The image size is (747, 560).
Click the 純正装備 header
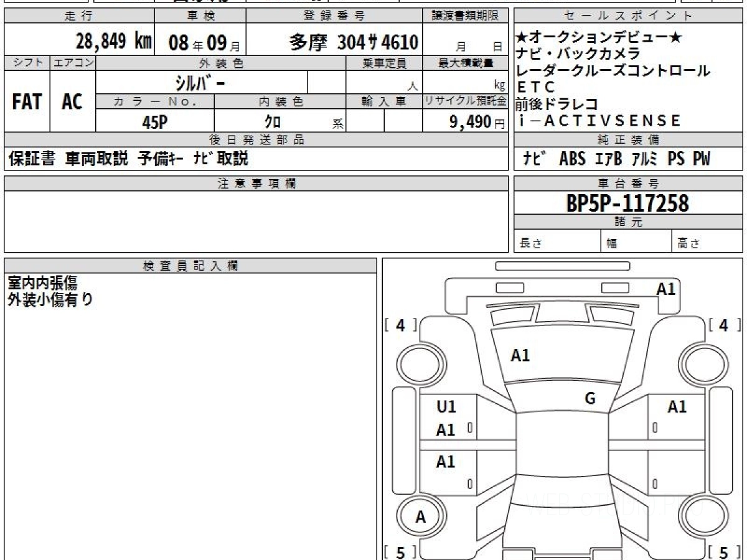[628, 140]
